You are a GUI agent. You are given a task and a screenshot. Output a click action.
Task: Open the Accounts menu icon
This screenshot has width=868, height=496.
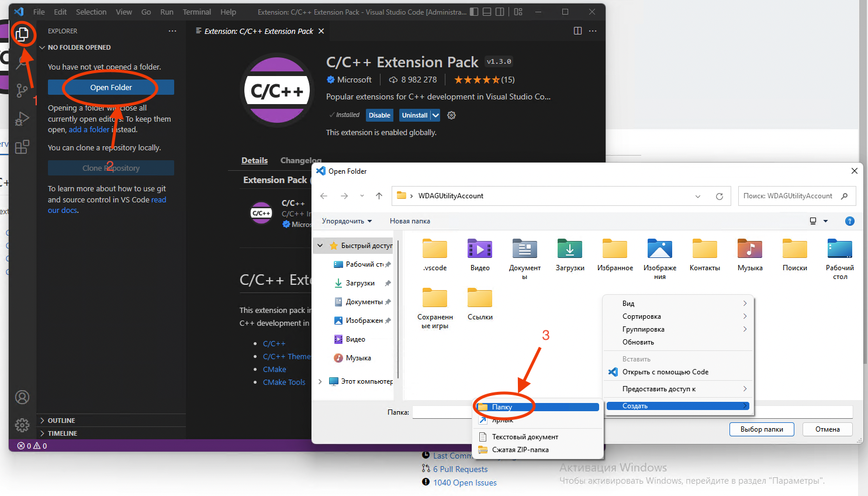pyautogui.click(x=22, y=398)
